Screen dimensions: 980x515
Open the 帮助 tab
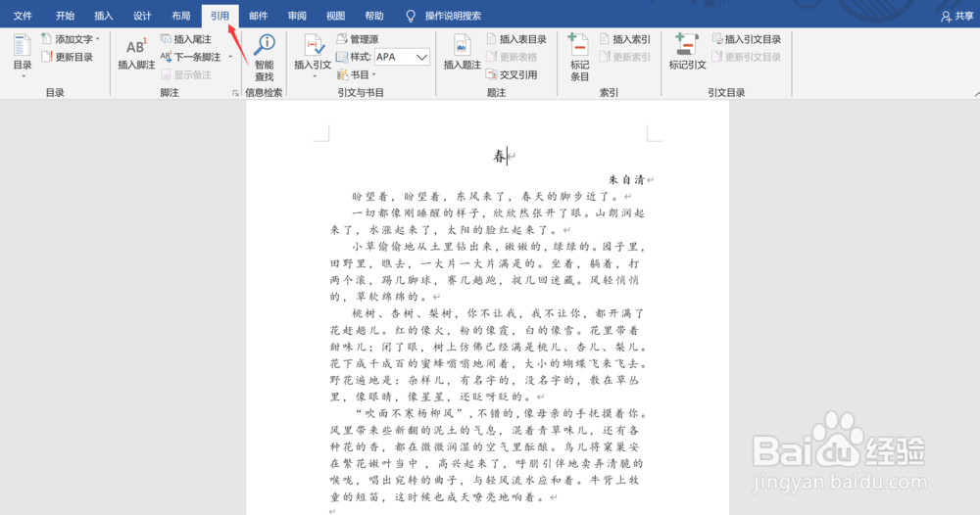pos(374,16)
